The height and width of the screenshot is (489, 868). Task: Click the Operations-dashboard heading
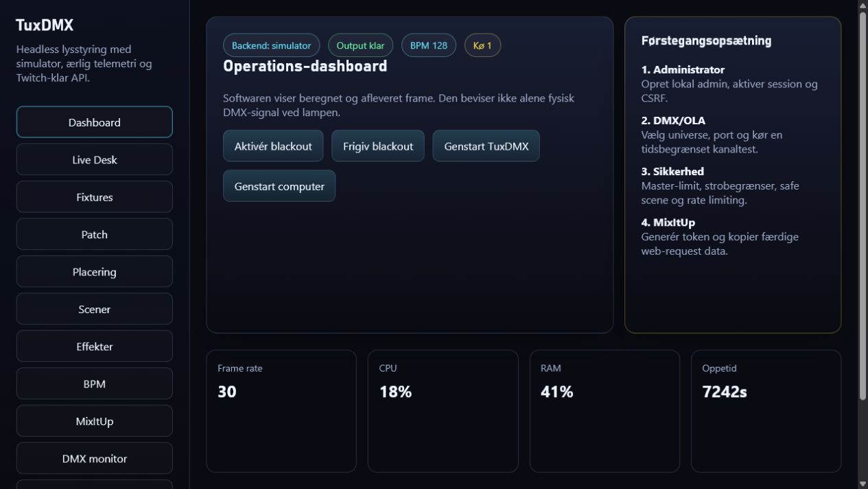tap(305, 67)
